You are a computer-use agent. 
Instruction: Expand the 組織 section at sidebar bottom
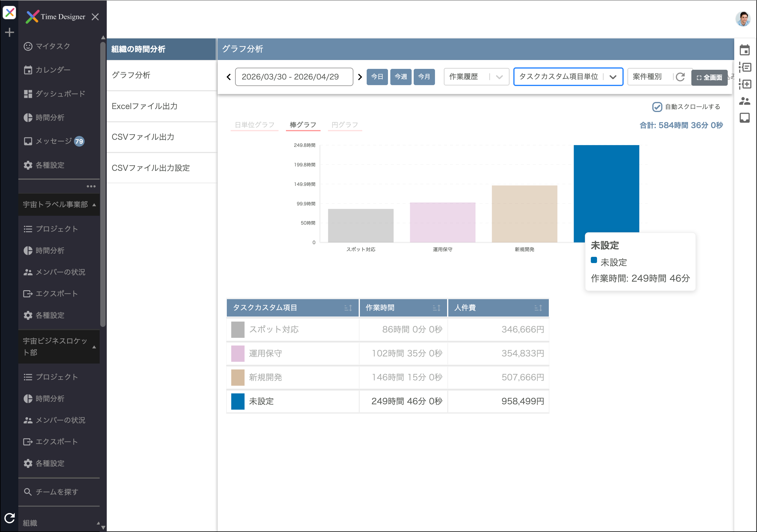click(59, 523)
